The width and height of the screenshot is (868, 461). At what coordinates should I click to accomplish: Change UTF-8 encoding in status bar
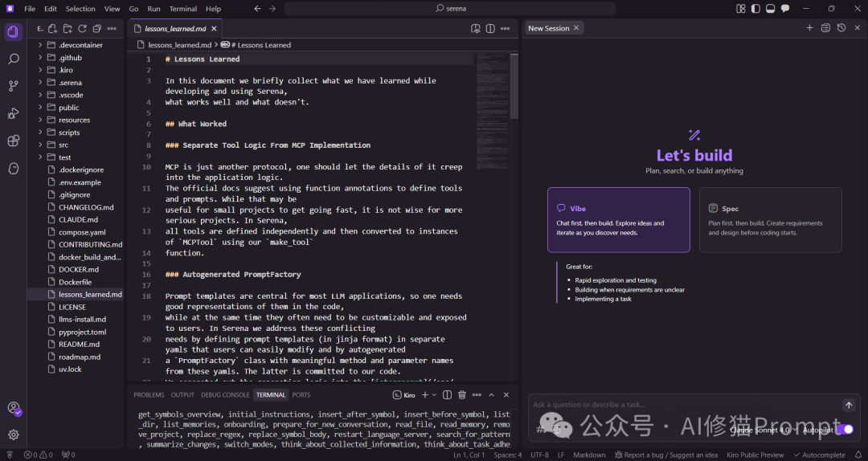(x=540, y=455)
